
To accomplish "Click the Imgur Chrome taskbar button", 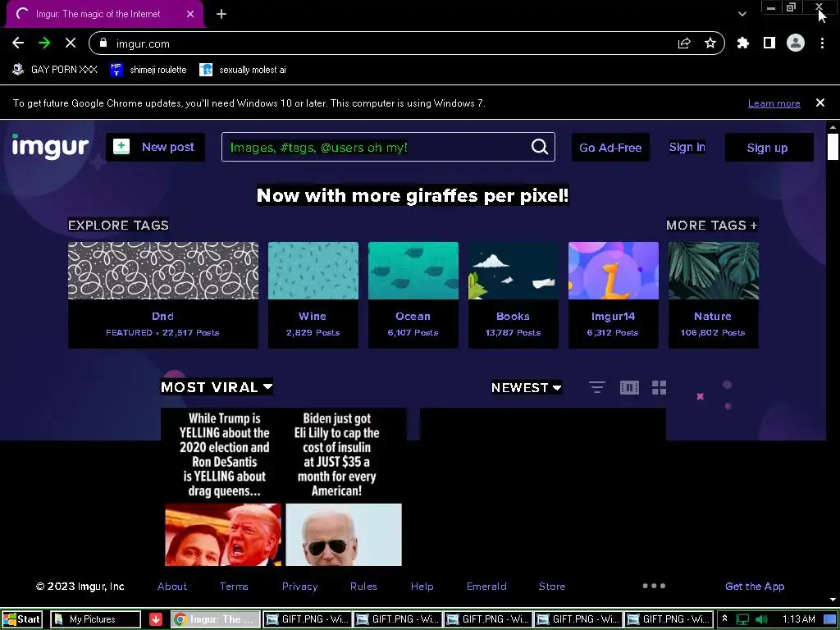I will [216, 619].
